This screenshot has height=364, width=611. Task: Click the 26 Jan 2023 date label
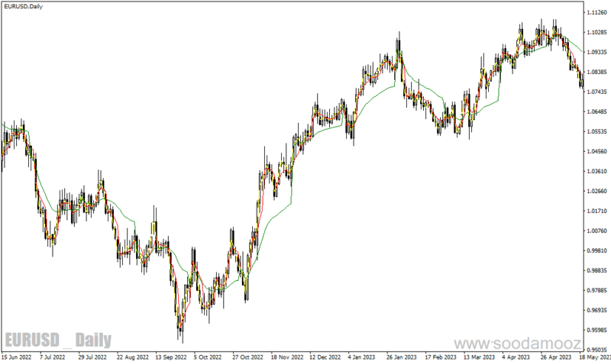[402, 357]
